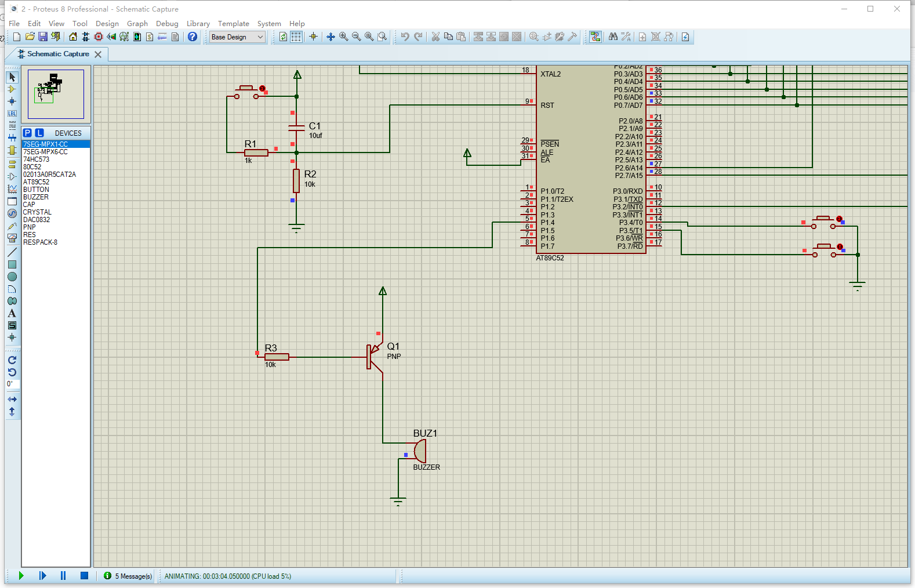Image resolution: width=915 pixels, height=588 pixels.
Task: Rotate selection anti-clockwise
Action: point(12,372)
